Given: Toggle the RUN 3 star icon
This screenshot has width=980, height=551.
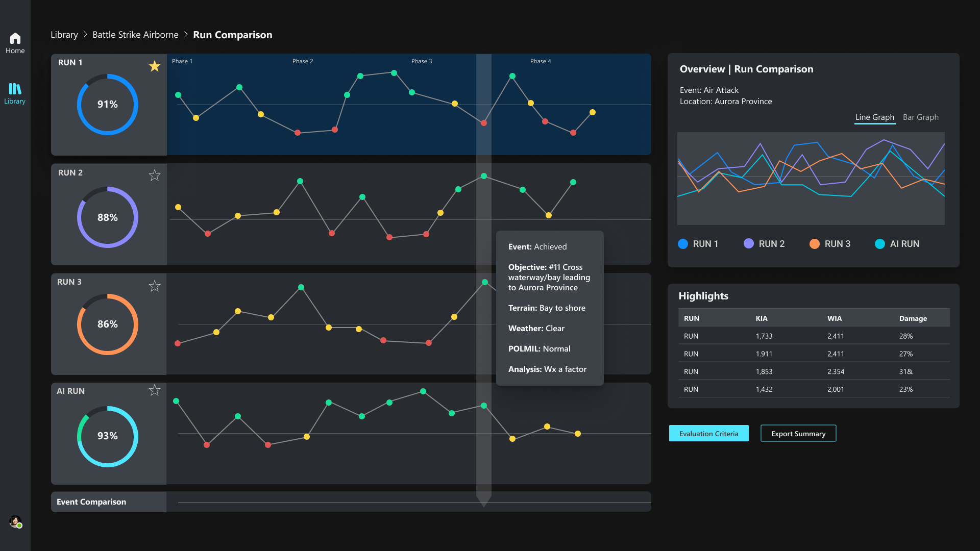Looking at the screenshot, I should 155,286.
